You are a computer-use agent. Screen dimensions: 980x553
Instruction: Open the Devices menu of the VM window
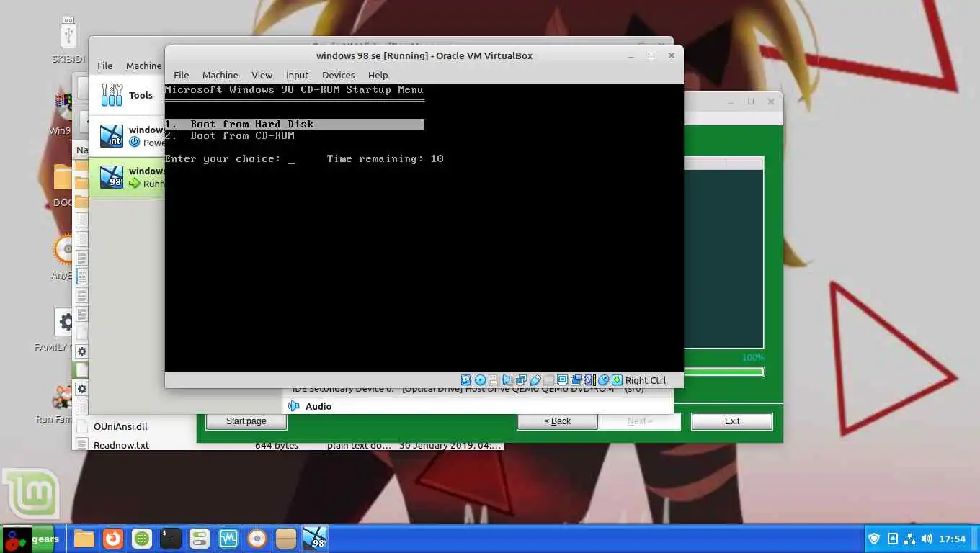(338, 75)
